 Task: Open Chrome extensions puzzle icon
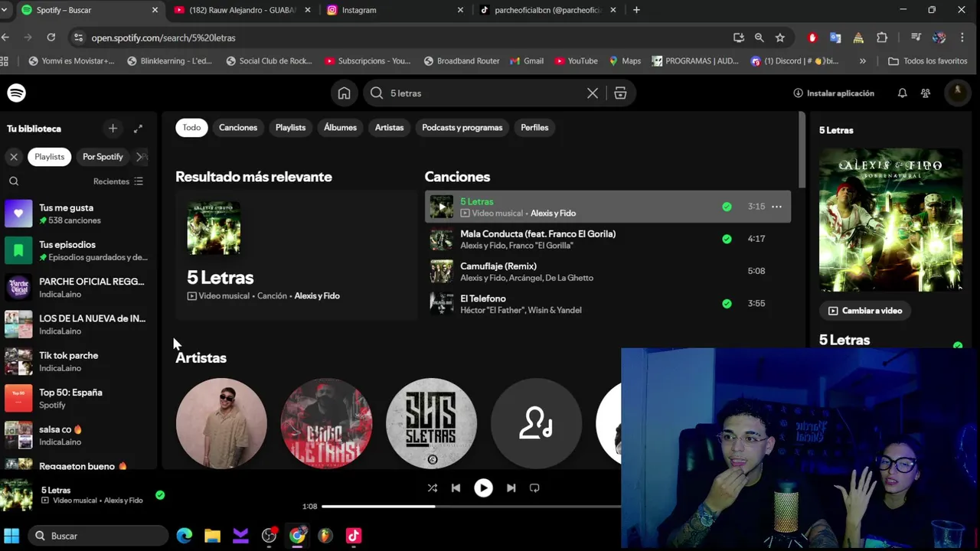881,37
